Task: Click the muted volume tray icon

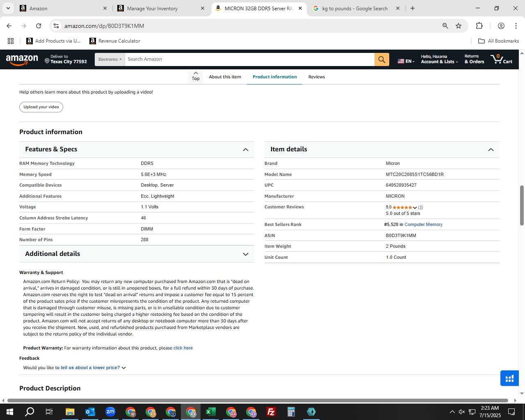Action: tap(462, 412)
